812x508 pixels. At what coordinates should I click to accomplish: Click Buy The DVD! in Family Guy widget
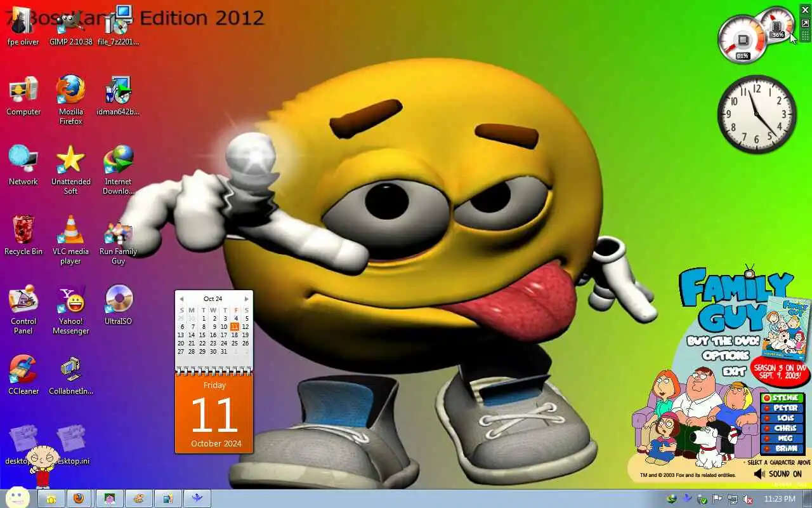click(x=723, y=341)
